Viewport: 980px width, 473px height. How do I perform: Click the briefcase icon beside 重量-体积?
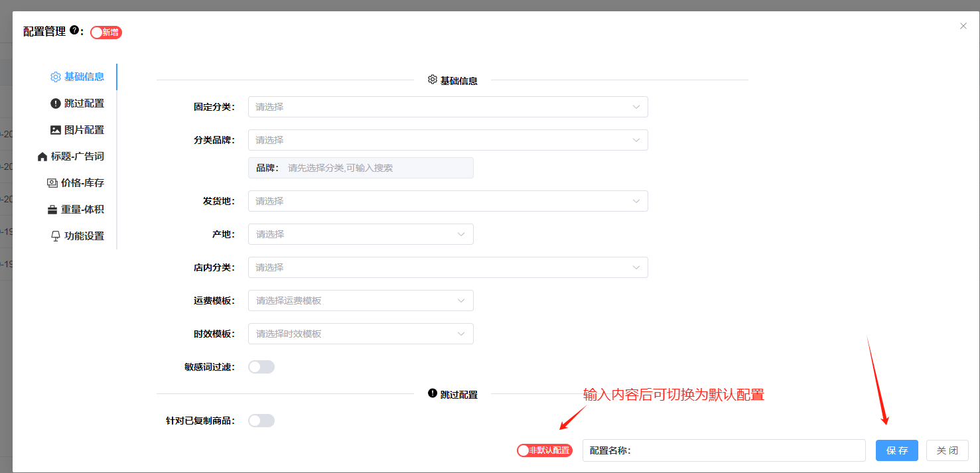(52, 210)
